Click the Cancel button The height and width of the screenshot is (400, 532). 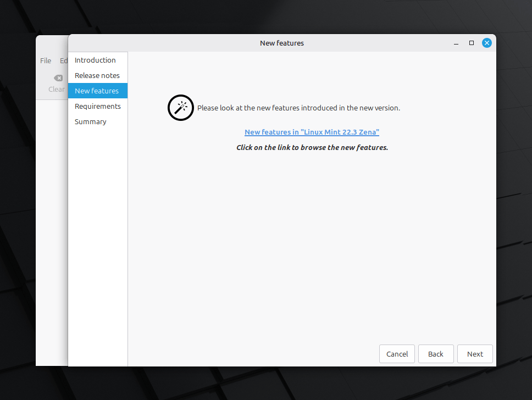pos(397,354)
